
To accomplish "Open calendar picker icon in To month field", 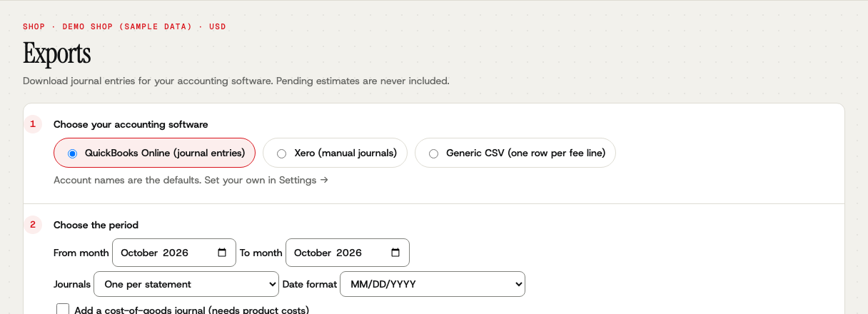I will 395,253.
